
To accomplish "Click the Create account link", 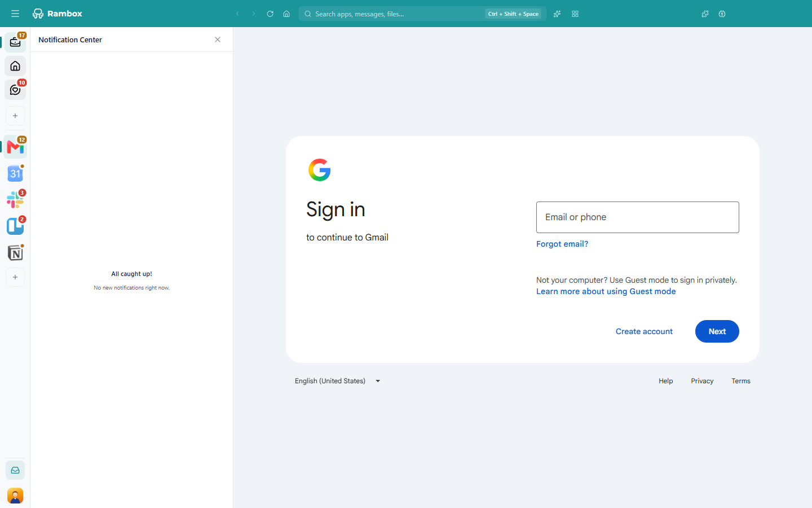I will [644, 331].
